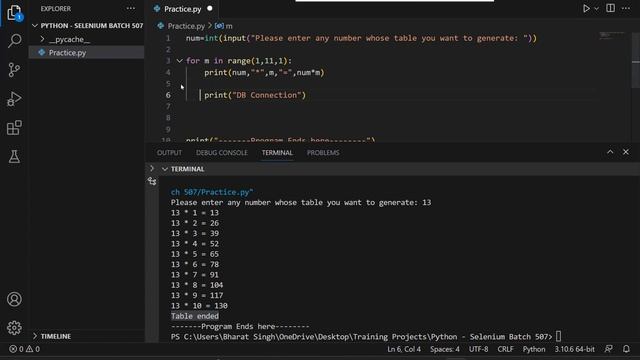Open the Accounts icon
The image size is (640, 360).
click(x=14, y=299)
